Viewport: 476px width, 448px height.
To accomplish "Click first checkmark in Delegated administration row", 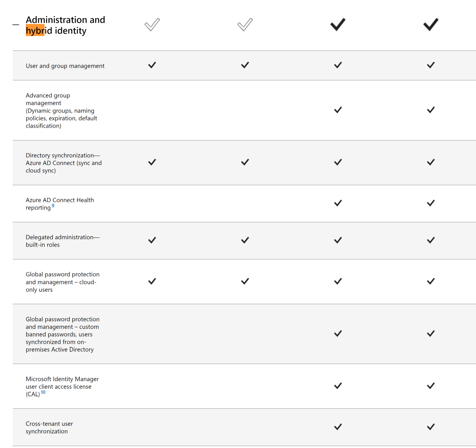I will [152, 240].
